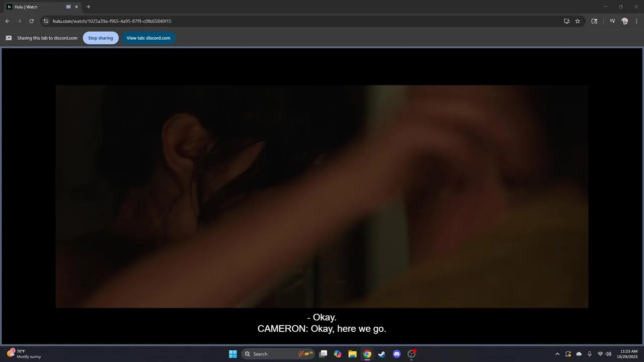
Task: Open Chrome three-dot menu
Action: point(636,21)
